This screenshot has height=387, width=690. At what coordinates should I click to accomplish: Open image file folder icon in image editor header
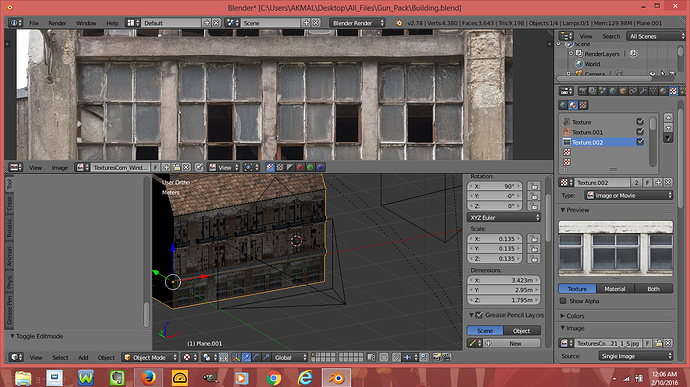click(176, 167)
